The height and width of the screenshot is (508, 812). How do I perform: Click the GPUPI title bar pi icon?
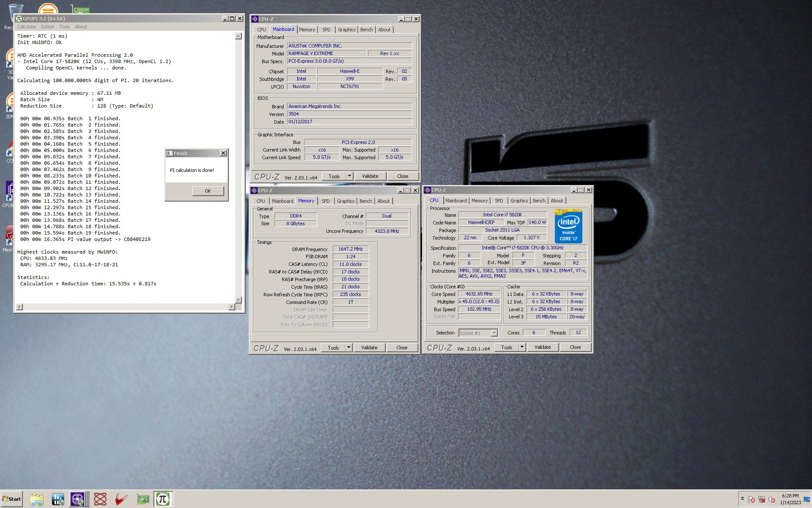pyautogui.click(x=19, y=19)
